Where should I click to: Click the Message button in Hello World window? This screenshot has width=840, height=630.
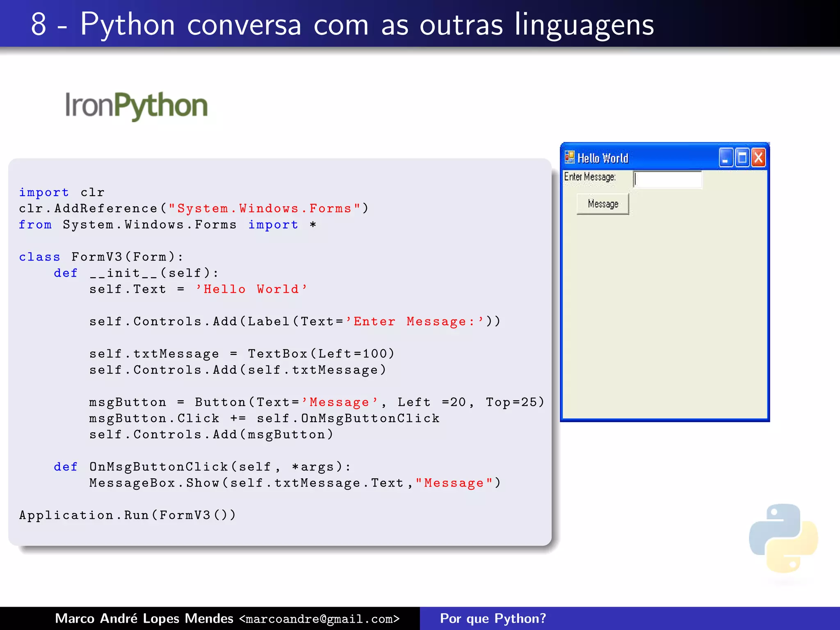tap(603, 204)
